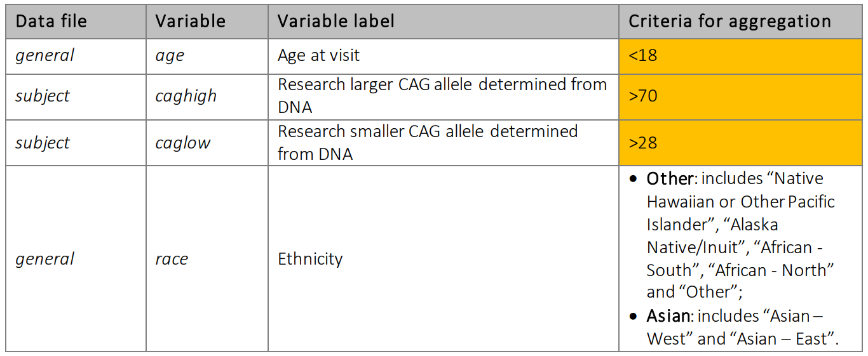Viewport: 868px width, 356px height.
Task: Click 'general' in the race row
Action: 44,259
